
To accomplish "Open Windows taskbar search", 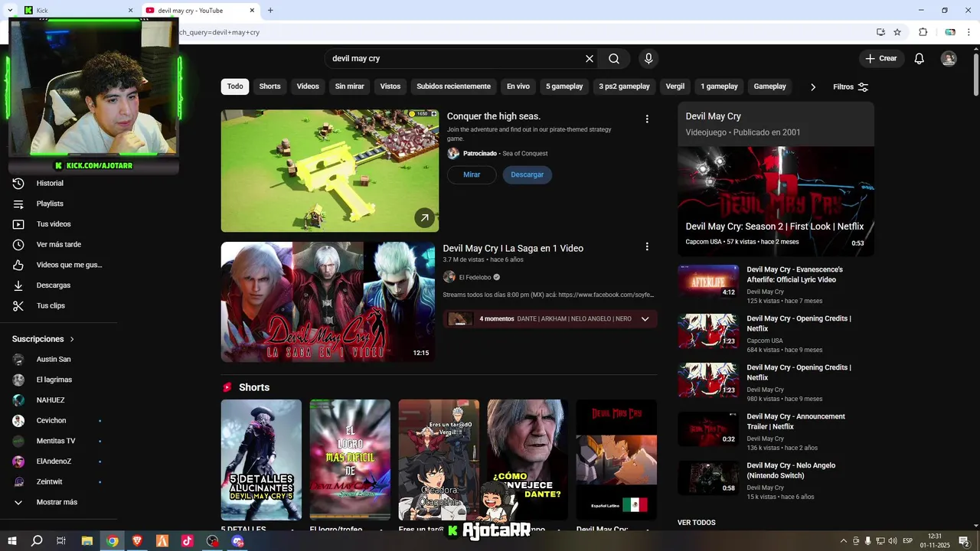I will pos(37,541).
